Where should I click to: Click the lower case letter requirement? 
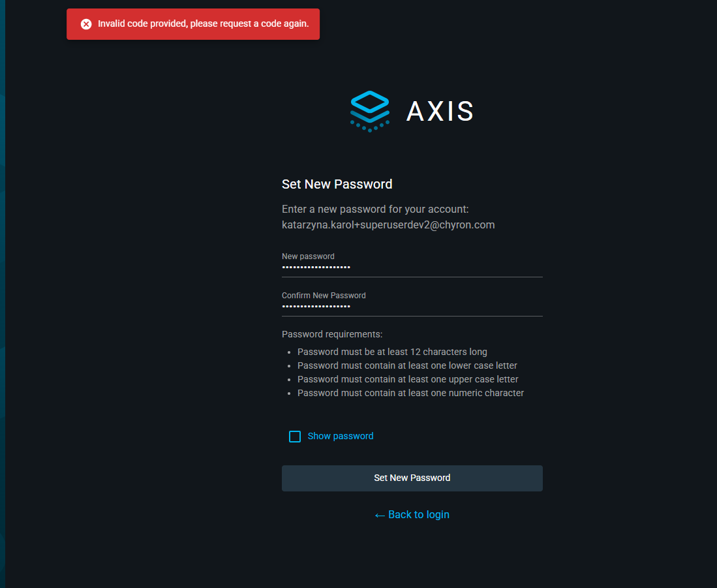pyautogui.click(x=407, y=365)
